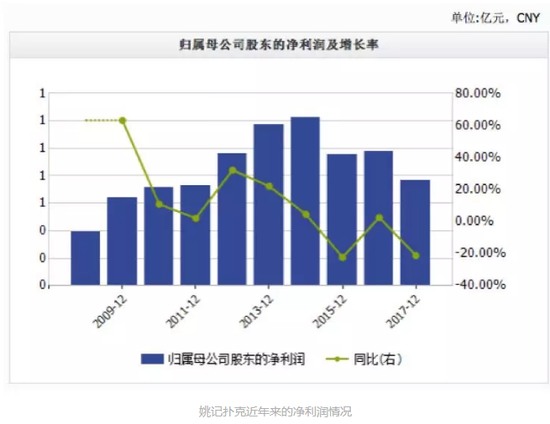Click the blue legend swatch for 归属母公司股东的净利润
This screenshot has height=424, width=550.
(152, 359)
